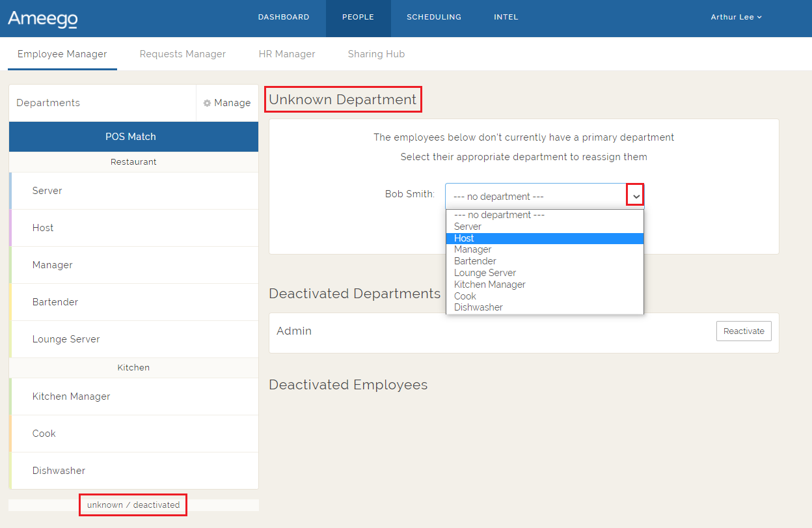Switch to the Requests Manager tab

[x=183, y=54]
